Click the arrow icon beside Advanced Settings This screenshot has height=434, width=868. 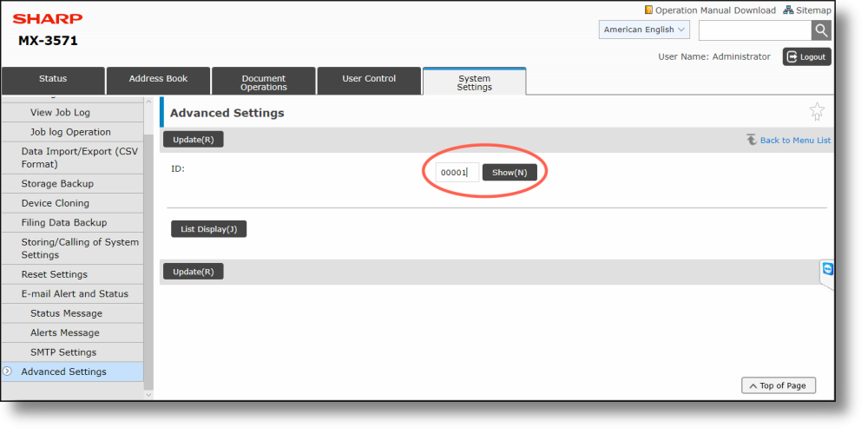pyautogui.click(x=7, y=372)
